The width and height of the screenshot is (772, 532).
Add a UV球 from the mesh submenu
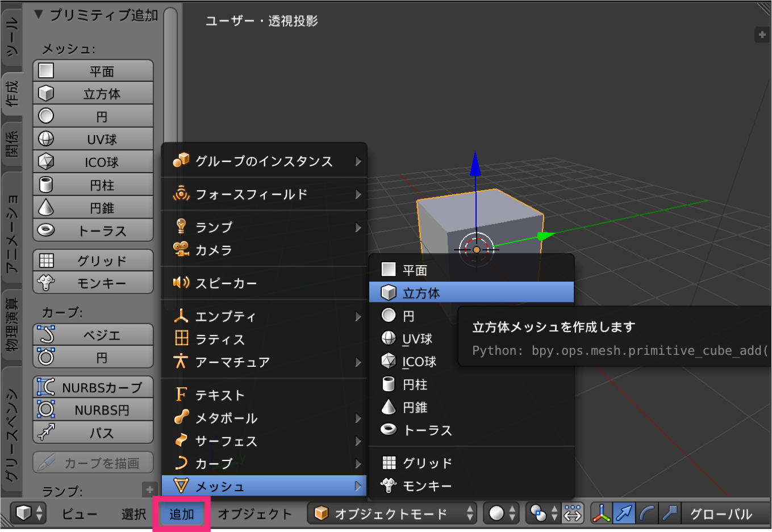pyautogui.click(x=417, y=339)
